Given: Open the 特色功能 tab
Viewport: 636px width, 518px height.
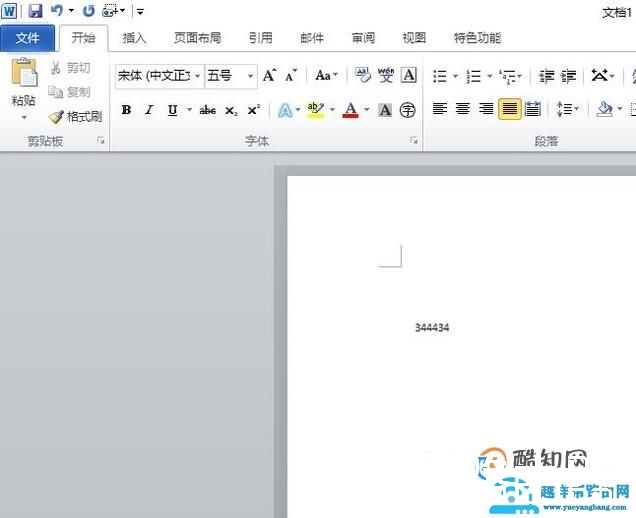Looking at the screenshot, I should point(477,38).
